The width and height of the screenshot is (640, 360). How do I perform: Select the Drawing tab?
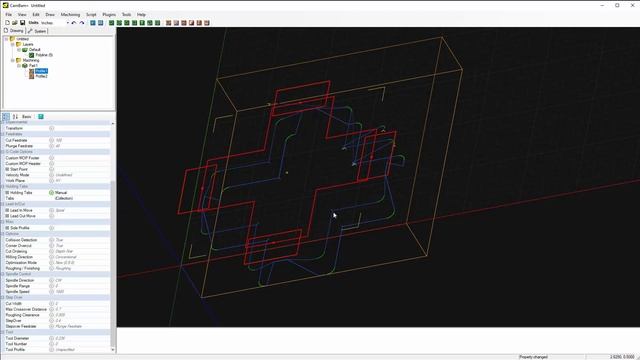(x=14, y=31)
